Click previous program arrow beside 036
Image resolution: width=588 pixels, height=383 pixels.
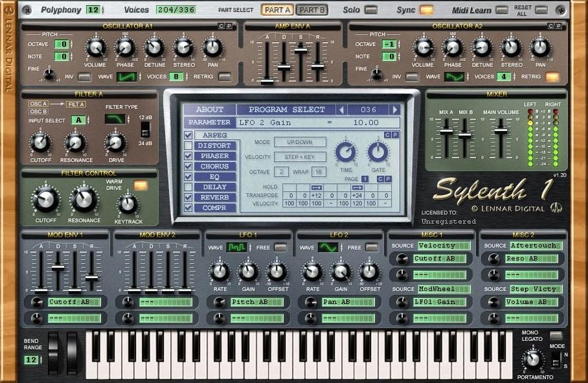343,110
